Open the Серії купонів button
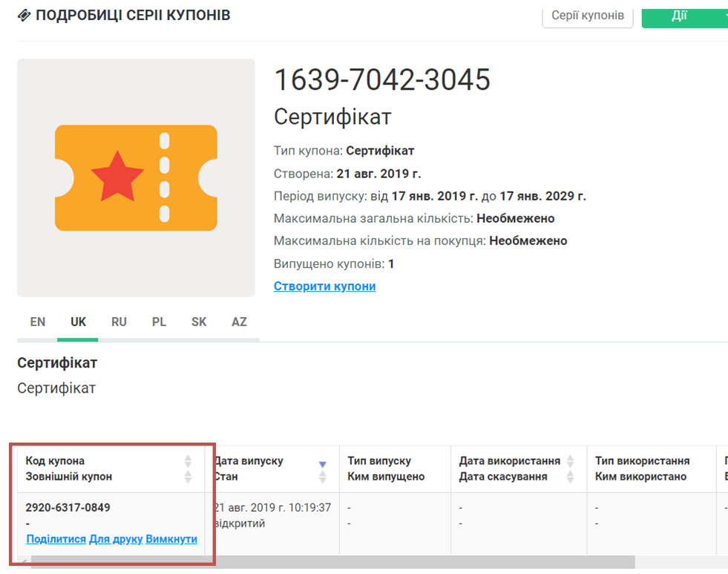The height and width of the screenshot is (574, 728). (x=587, y=15)
